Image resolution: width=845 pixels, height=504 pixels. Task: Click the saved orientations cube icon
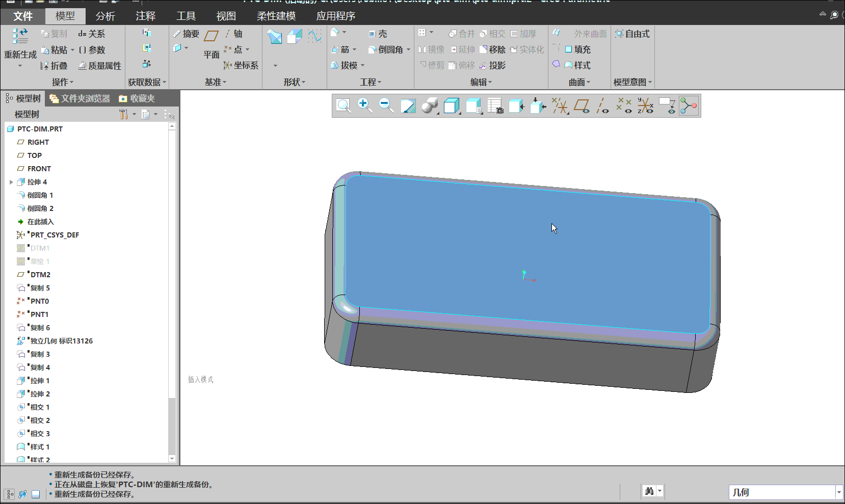[x=452, y=106]
